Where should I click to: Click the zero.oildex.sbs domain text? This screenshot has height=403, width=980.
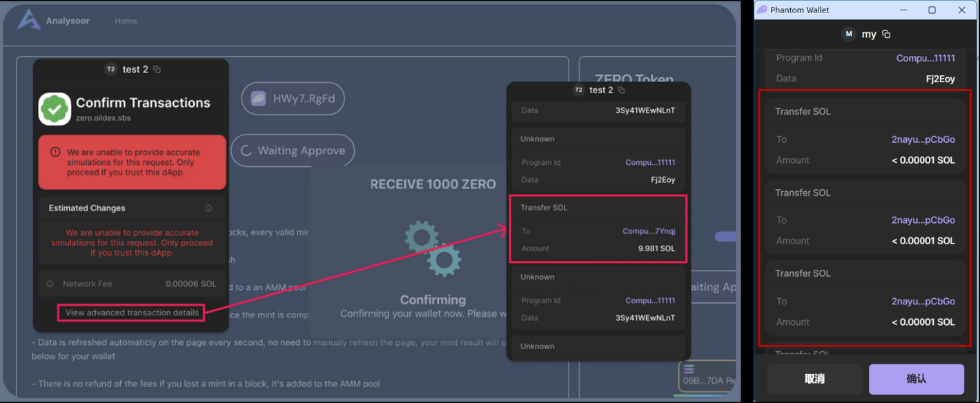[104, 118]
